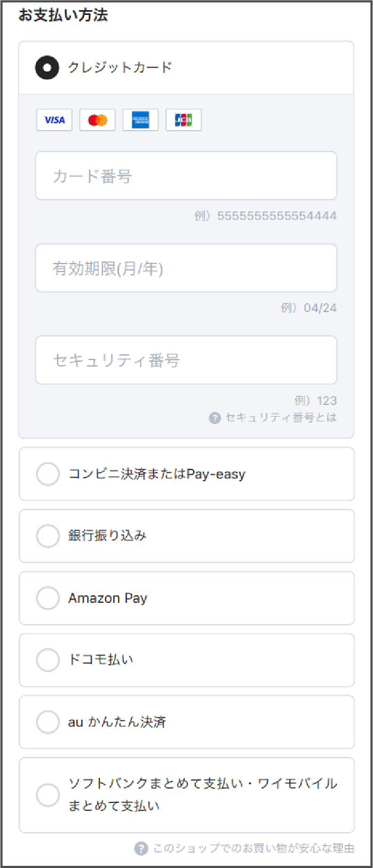The height and width of the screenshot is (868, 373).
Task: Click the Amazon Pay label text
Action: click(x=107, y=598)
